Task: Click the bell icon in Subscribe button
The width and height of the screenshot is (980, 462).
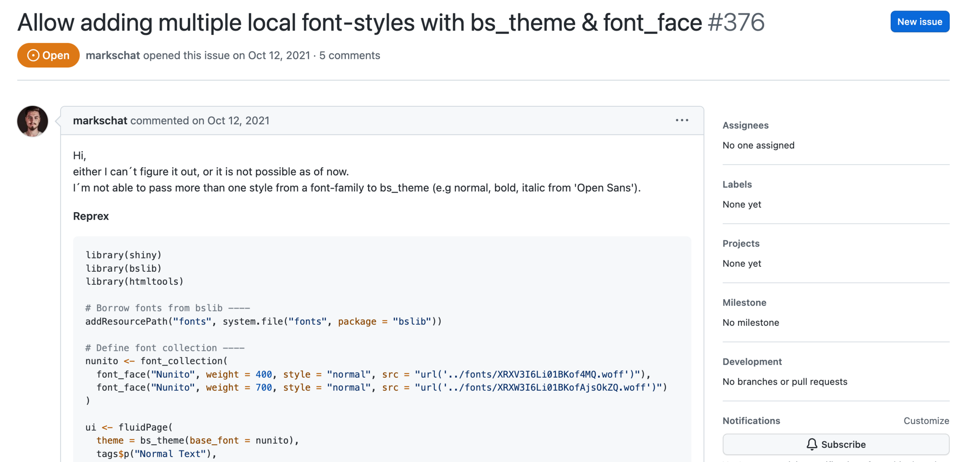Action: point(811,444)
